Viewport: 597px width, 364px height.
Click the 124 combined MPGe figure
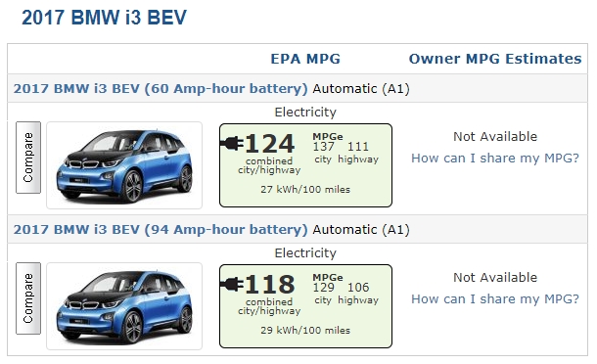click(x=269, y=144)
